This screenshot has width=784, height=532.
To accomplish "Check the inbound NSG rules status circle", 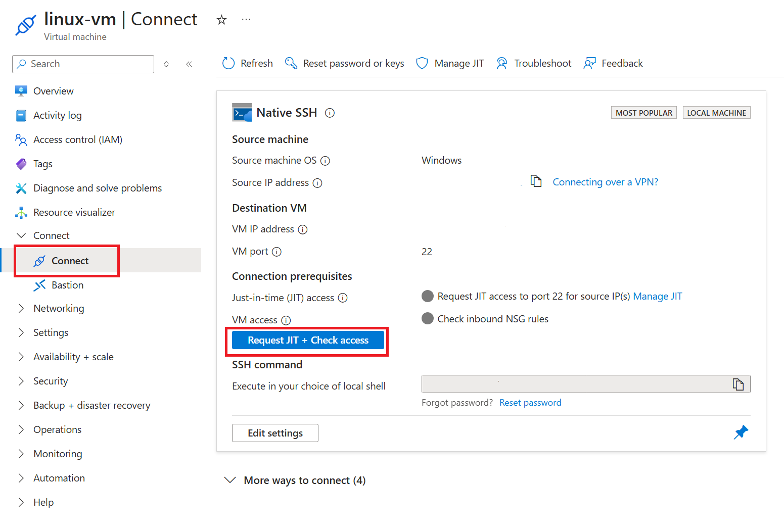I will (427, 318).
